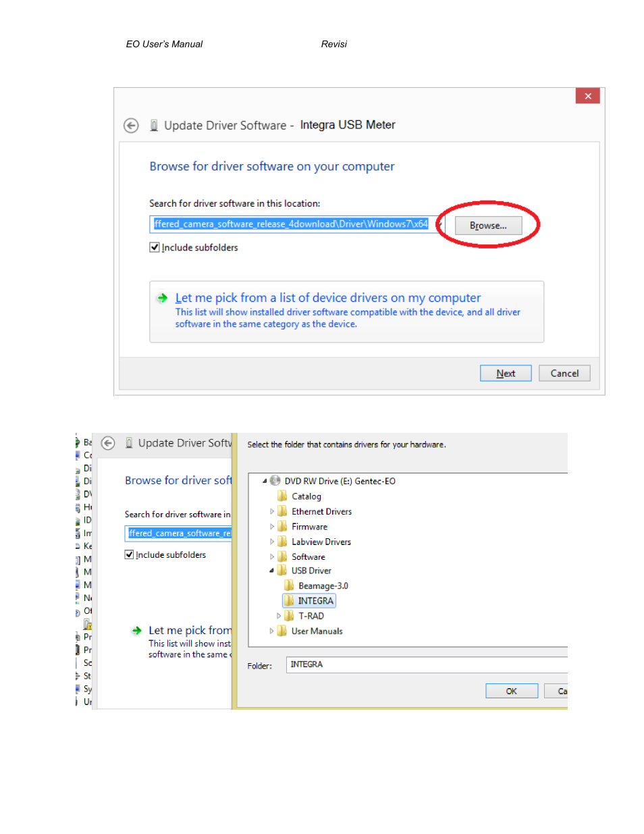Expand the User Manuals folder
The image size is (644, 834).
272,631
